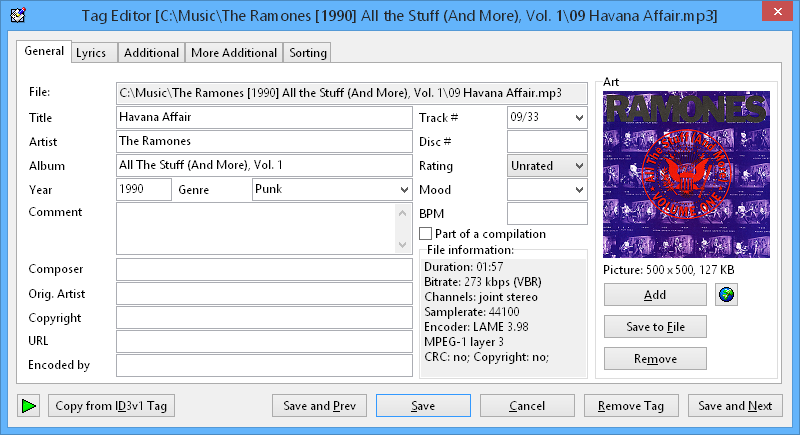
Task: Click the Orig. Artist input field
Action: pyautogui.click(x=264, y=294)
